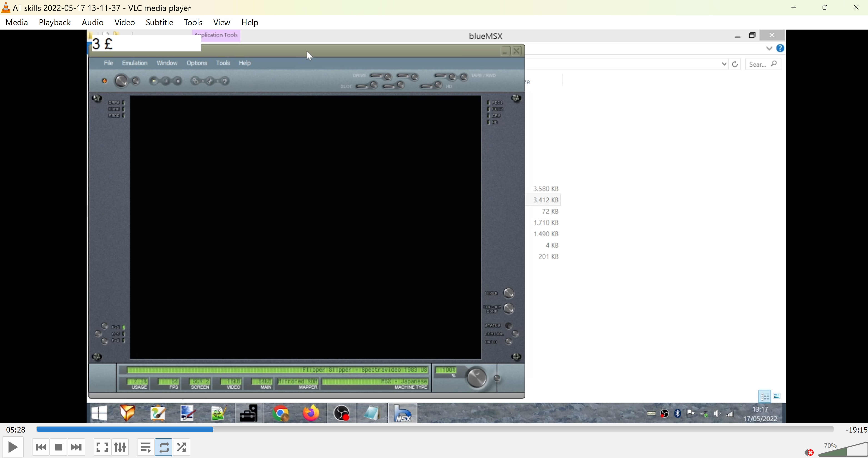Open extended settings equalizer panel
Viewport: 868px width, 458px height.
(x=120, y=447)
